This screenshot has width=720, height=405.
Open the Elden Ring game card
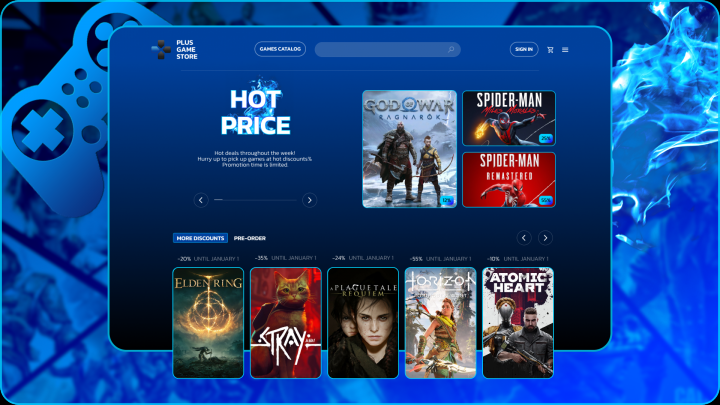click(208, 323)
